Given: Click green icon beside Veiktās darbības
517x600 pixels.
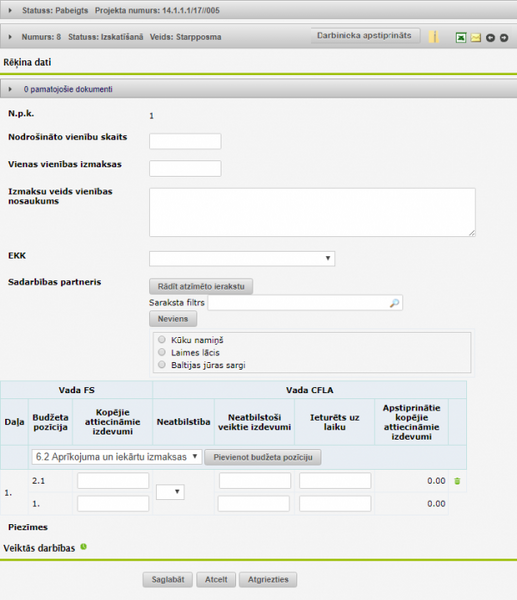Looking at the screenshot, I should click(x=83, y=547).
